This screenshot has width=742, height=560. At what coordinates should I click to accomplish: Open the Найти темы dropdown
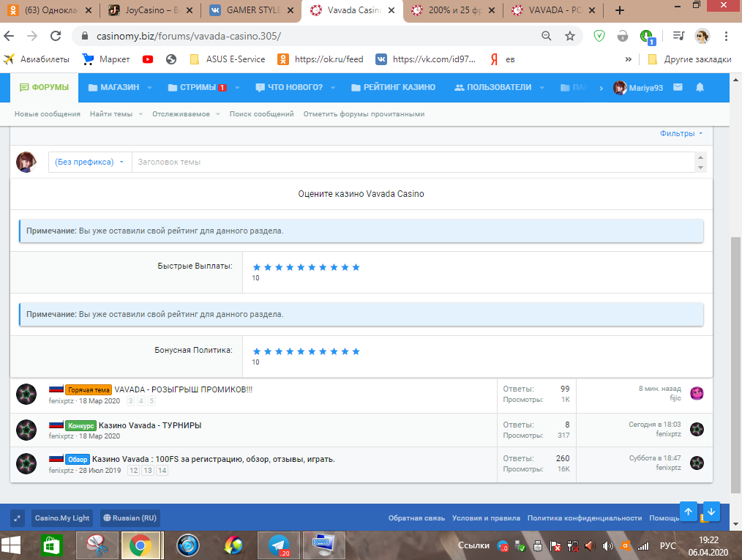[116, 114]
